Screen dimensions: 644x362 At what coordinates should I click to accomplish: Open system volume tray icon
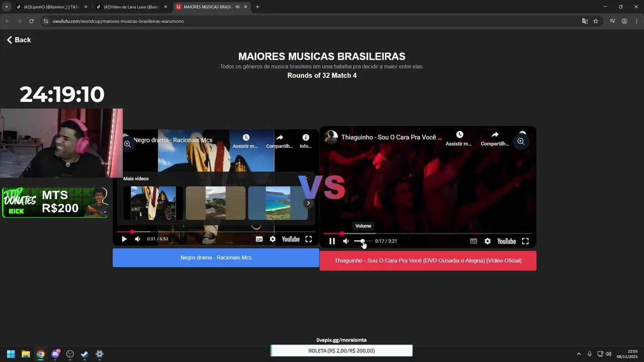pyautogui.click(x=608, y=354)
